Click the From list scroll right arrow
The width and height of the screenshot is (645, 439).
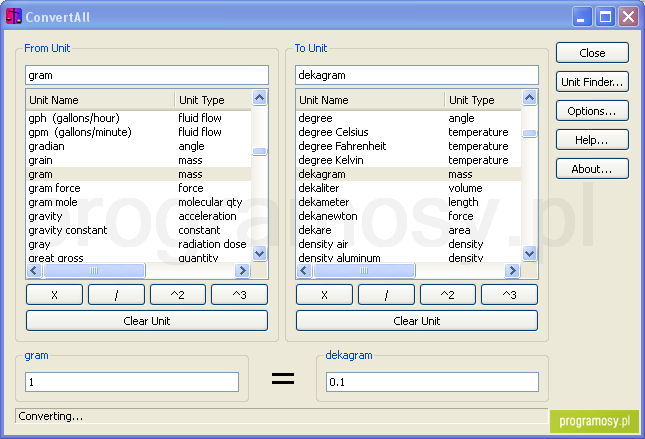242,270
